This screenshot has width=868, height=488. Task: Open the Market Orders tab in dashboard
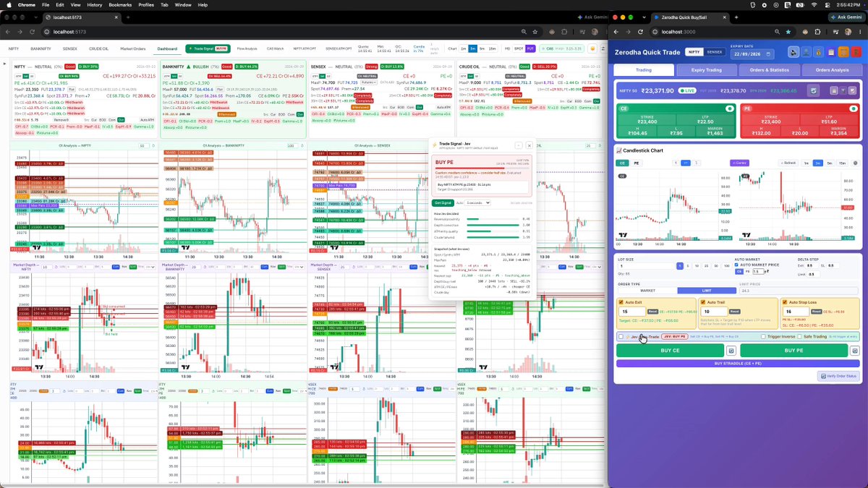133,48
